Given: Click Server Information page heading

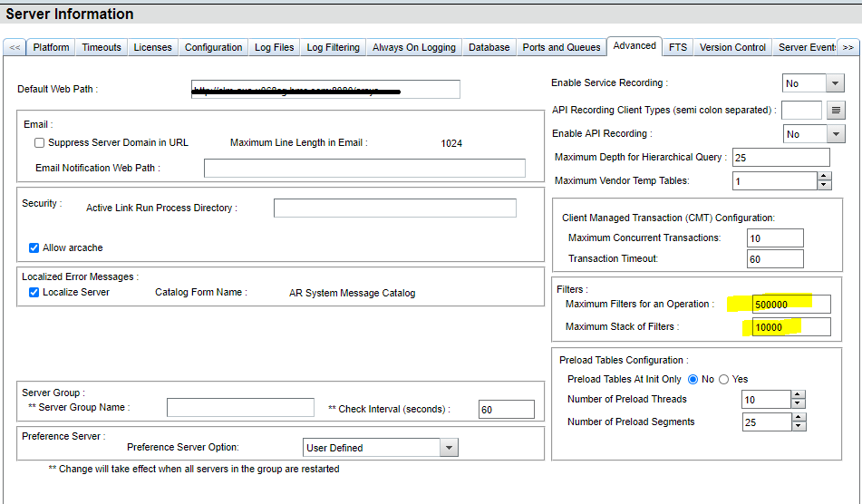Looking at the screenshot, I should tap(70, 14).
